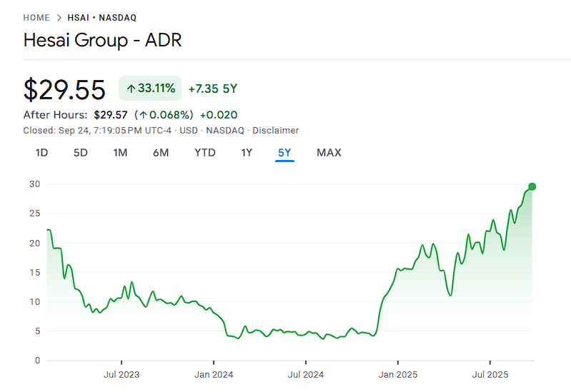The image size is (571, 392).
Task: Open the Disclaimer link
Action: (276, 130)
